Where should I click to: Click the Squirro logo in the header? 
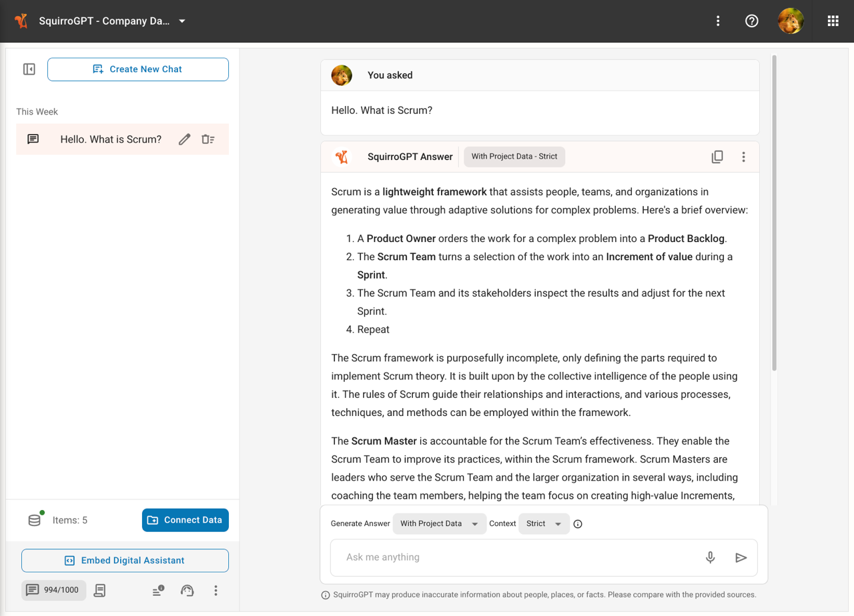(21, 21)
